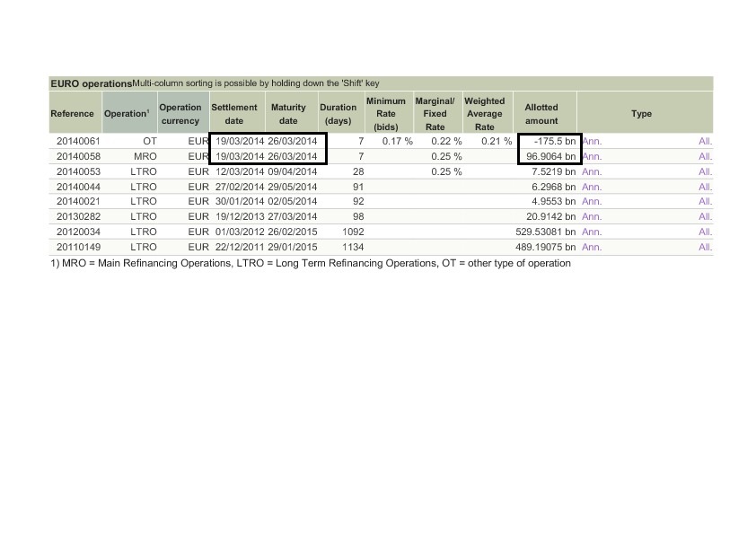Click the MRO/LTRO/OT footnote text
Image resolution: width=756 pixels, height=534 pixels.
311,263
